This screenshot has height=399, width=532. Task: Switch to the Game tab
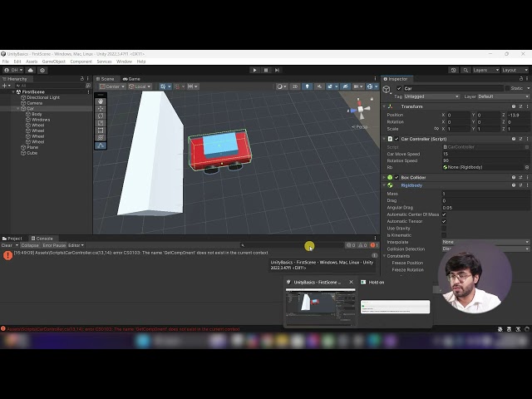coord(131,79)
